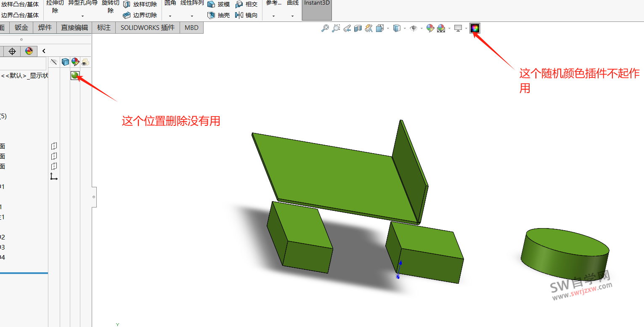Click Hide/Show column header icon
The height and width of the screenshot is (327, 644).
tap(54, 62)
